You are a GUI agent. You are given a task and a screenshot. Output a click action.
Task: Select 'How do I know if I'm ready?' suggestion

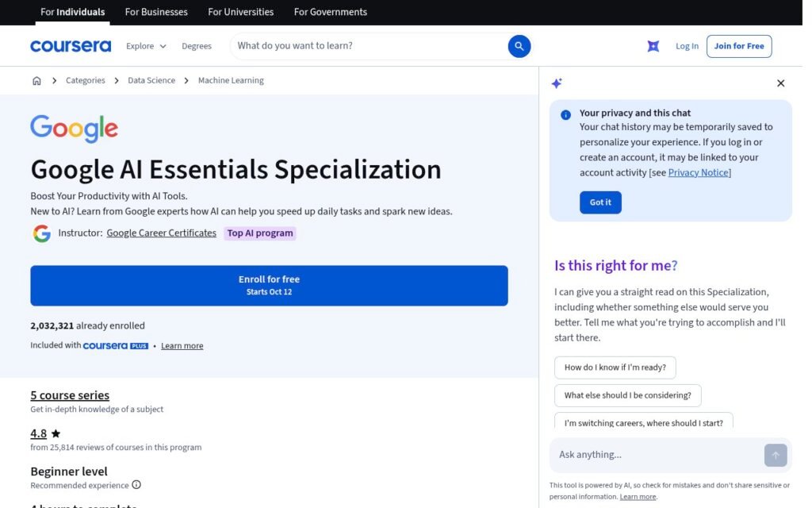pos(615,368)
